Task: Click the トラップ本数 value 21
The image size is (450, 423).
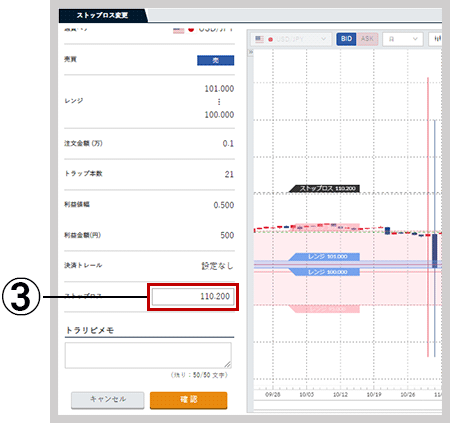Action: tap(229, 174)
